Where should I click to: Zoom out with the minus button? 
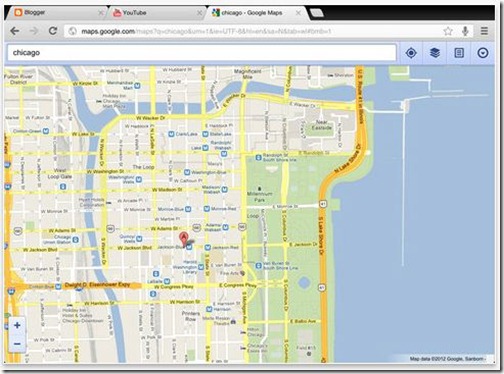[x=17, y=344]
